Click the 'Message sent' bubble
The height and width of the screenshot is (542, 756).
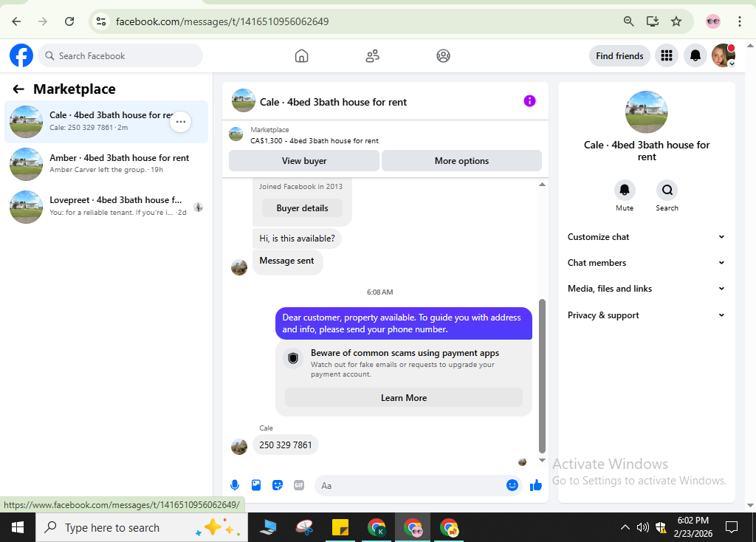[287, 261]
